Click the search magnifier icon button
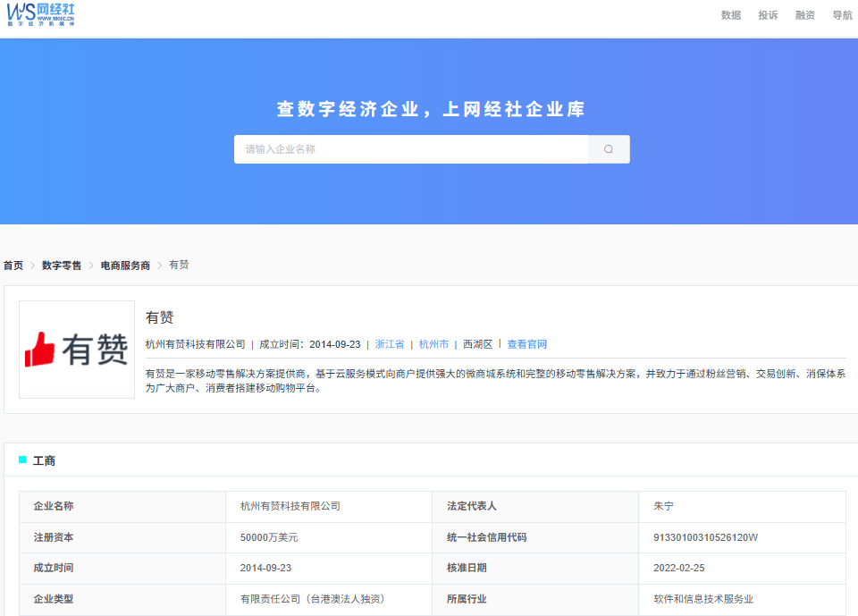The height and width of the screenshot is (616, 858). (x=609, y=149)
